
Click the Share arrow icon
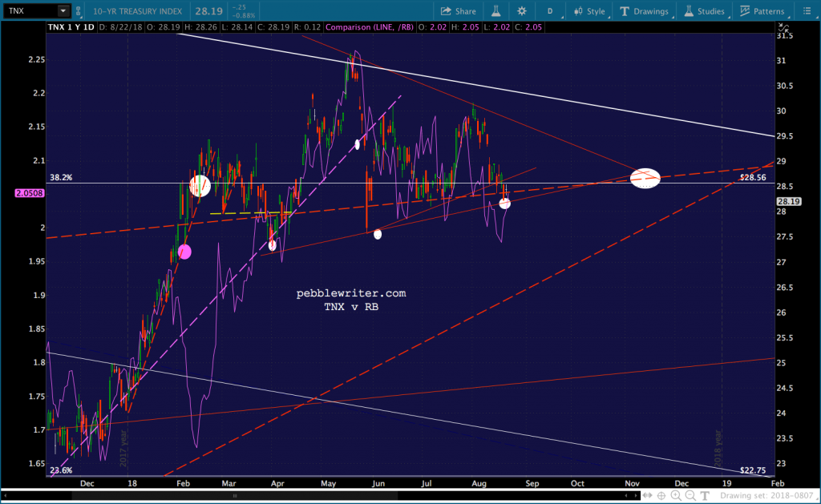446,11
